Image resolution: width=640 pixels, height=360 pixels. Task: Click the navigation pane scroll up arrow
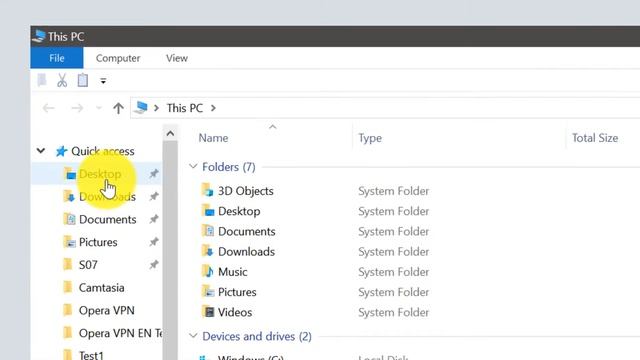[170, 133]
